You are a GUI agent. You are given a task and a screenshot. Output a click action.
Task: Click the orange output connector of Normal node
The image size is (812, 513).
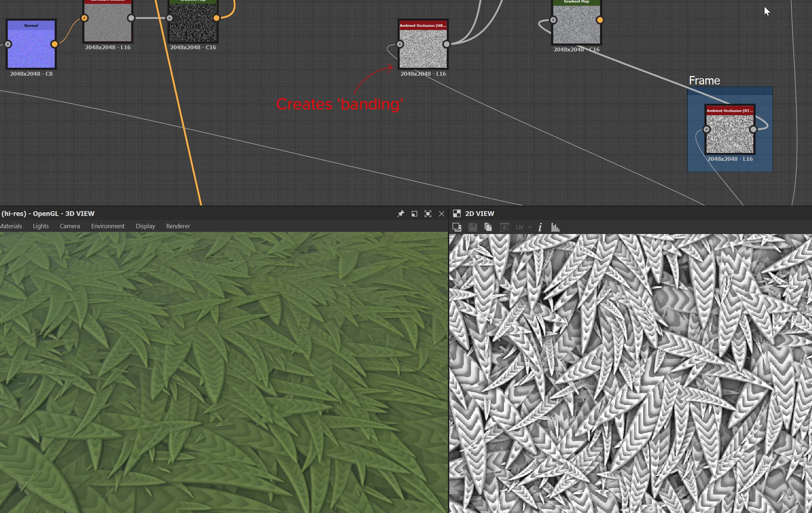coord(54,44)
